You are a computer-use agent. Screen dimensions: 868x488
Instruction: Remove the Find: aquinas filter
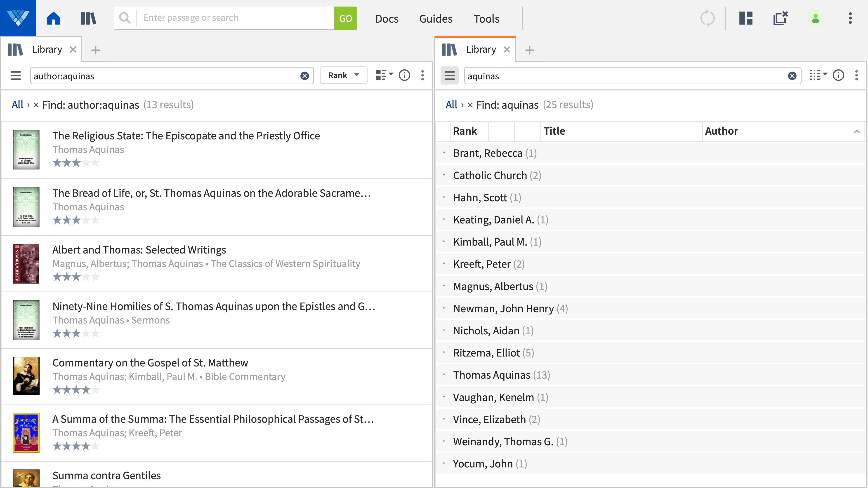pyautogui.click(x=470, y=105)
